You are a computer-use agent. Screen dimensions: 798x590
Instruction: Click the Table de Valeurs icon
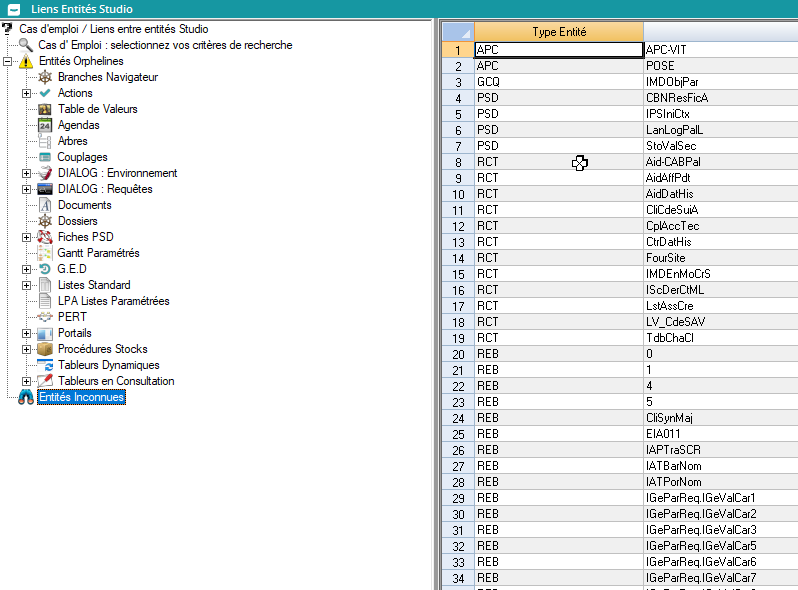44,109
